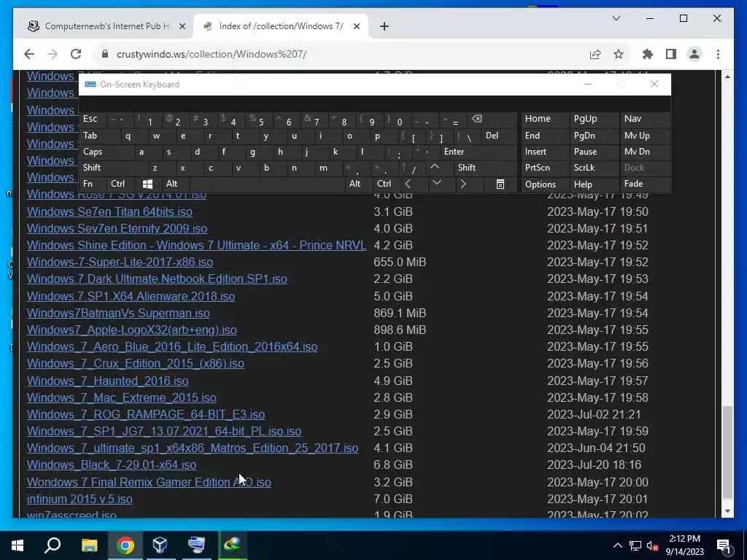Viewport: 747px width, 560px height.
Task: Toggle ScrLk key on On-Screen Keyboard
Action: (x=594, y=168)
